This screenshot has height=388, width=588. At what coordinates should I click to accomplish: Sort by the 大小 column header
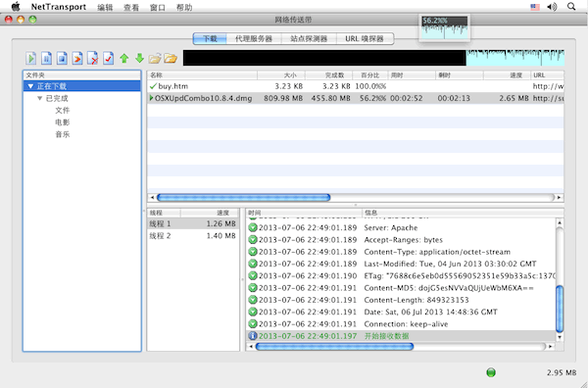click(x=281, y=75)
